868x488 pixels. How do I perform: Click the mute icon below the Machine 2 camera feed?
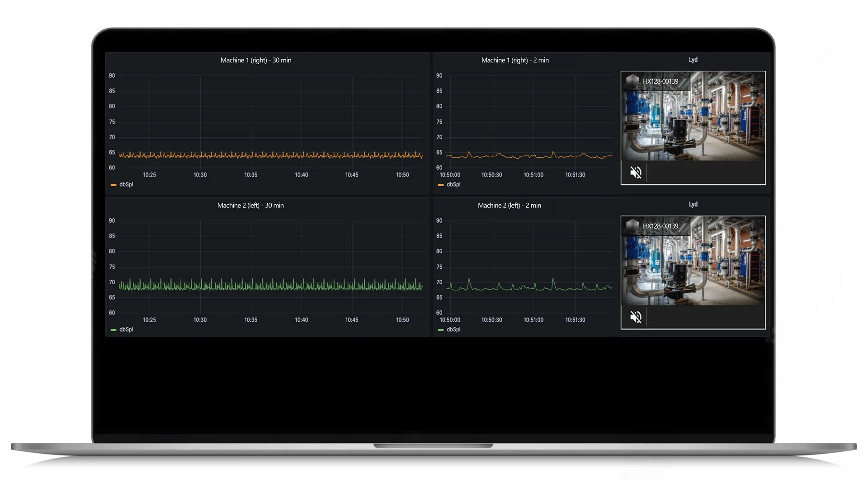point(636,317)
